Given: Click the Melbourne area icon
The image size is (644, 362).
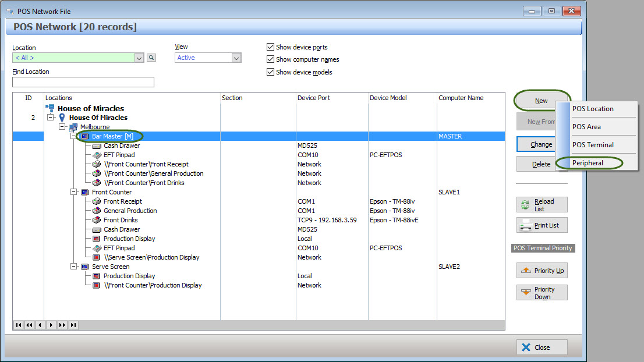Looking at the screenshot, I should point(74,127).
